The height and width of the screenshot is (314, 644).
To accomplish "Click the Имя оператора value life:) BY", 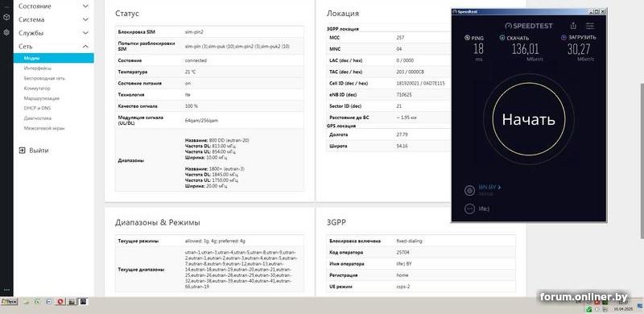I will (404, 264).
